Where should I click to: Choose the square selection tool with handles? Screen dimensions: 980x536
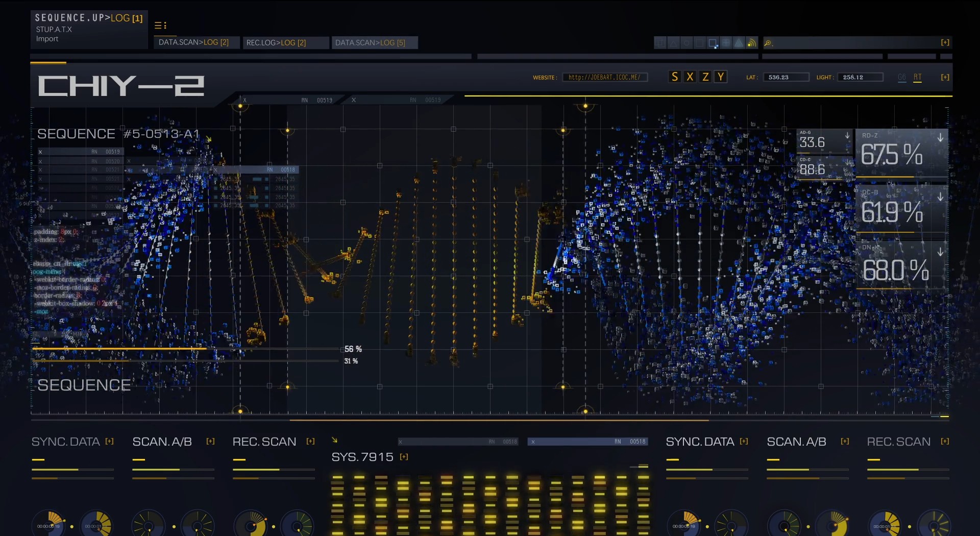[713, 43]
